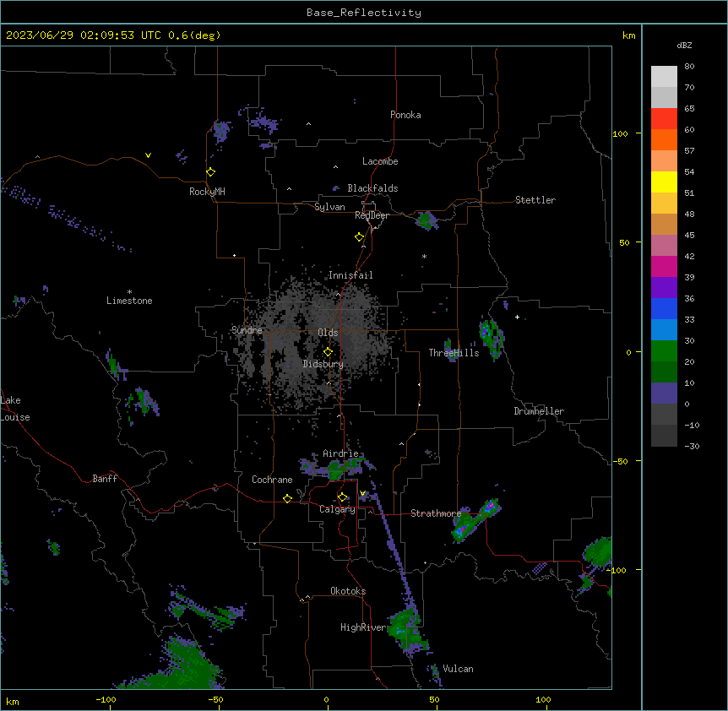Click the -30 value in dBZ legend
Viewport: 728px width, 711px height.
[693, 446]
